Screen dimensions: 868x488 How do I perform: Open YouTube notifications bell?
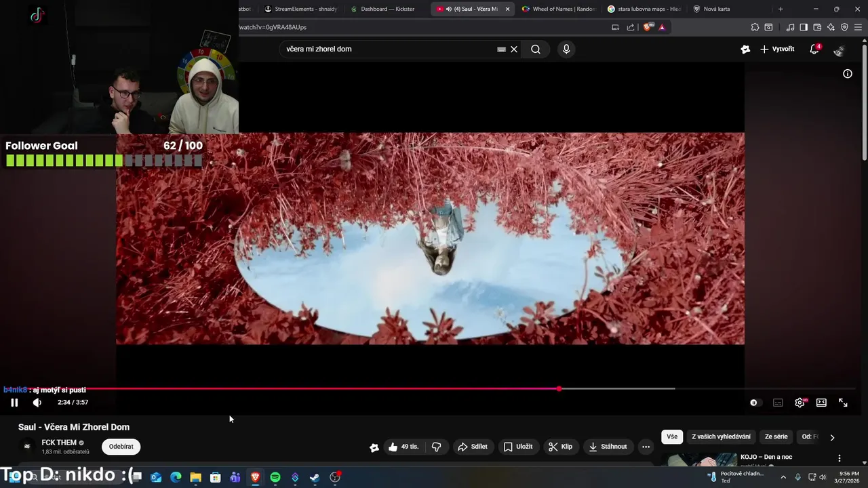pos(814,49)
